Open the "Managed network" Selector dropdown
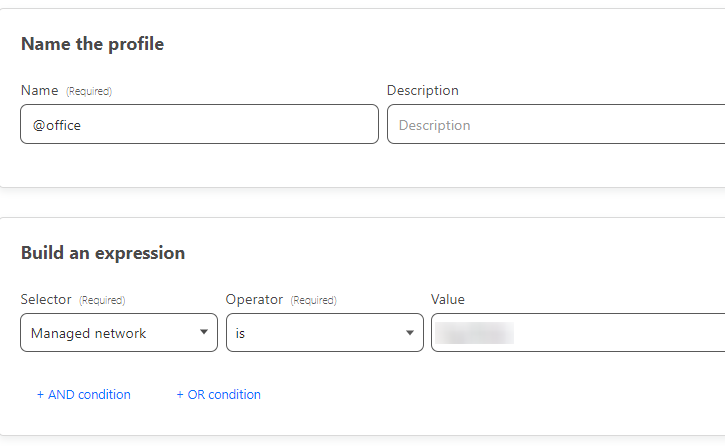The height and width of the screenshot is (446, 725). point(118,333)
